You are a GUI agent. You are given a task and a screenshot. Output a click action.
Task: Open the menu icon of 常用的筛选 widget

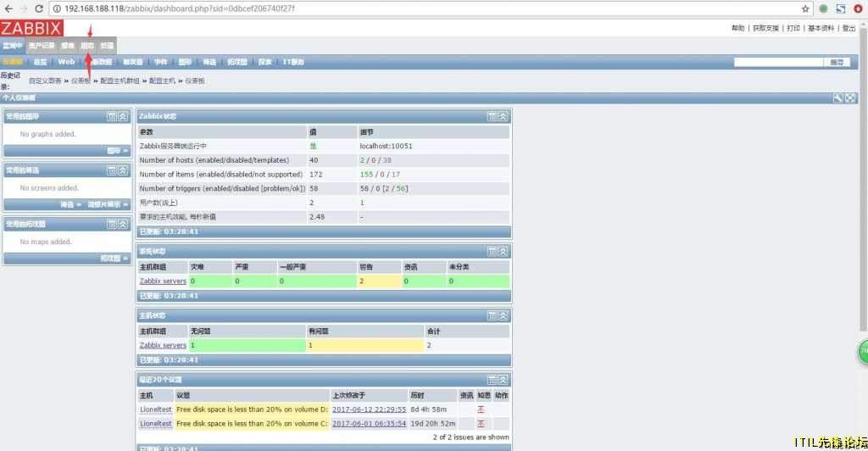112,170
